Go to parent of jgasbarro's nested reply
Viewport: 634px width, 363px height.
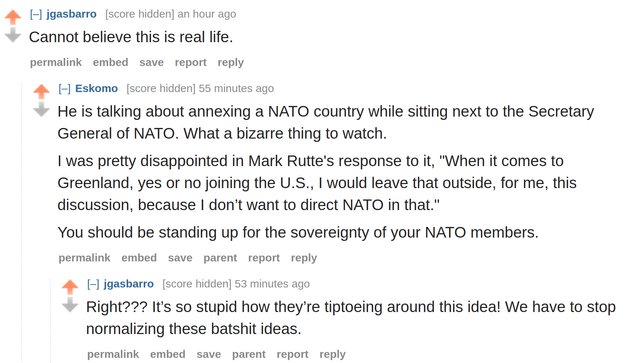249,355
